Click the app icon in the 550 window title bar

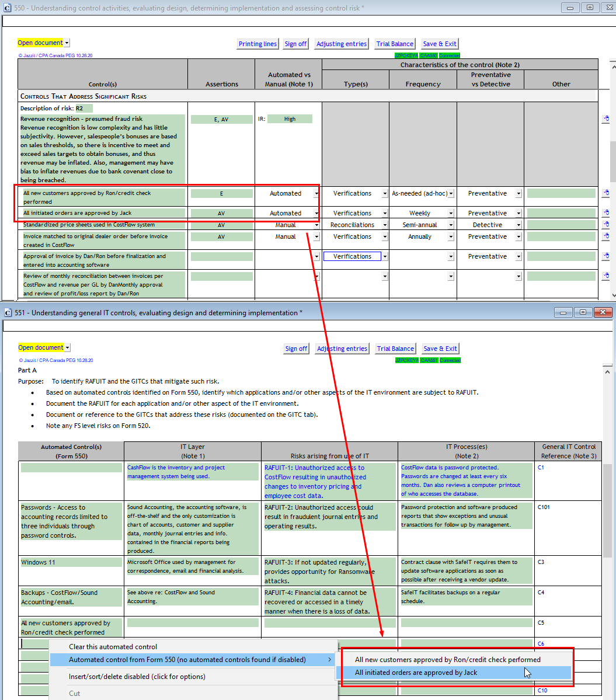point(7,8)
